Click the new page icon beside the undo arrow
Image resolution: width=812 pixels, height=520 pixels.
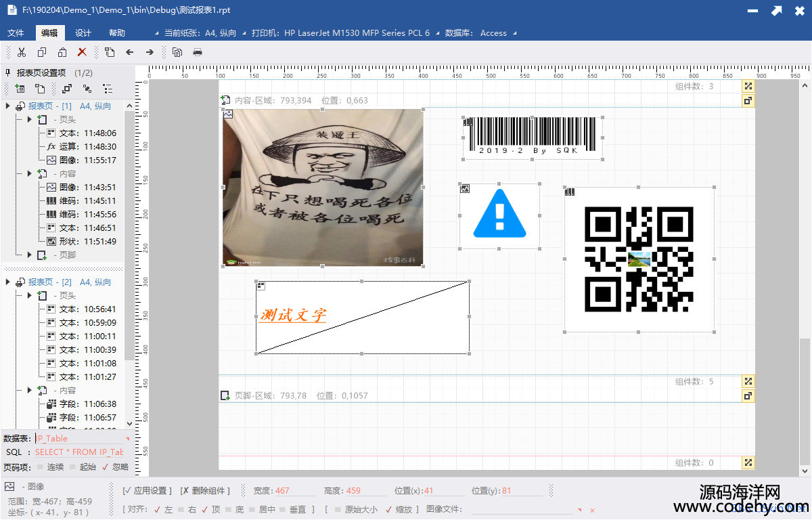click(110, 52)
